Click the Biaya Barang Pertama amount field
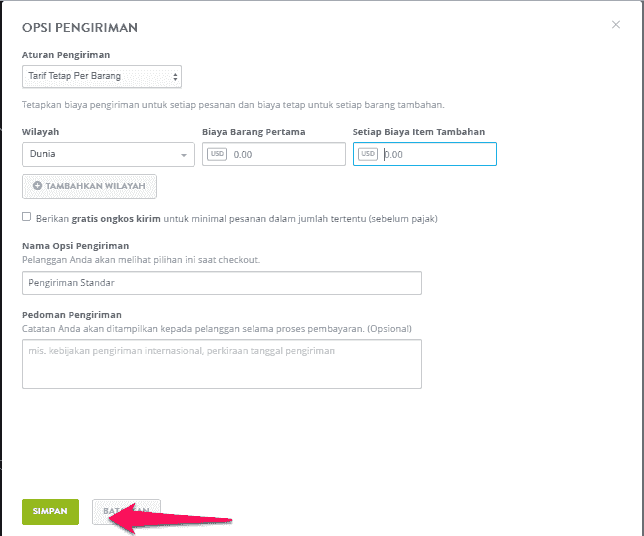 [x=274, y=154]
